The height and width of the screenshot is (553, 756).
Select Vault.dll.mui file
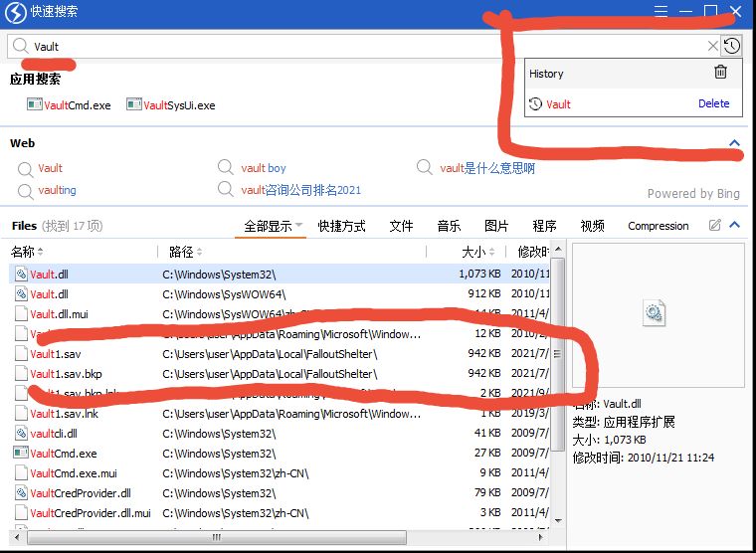pos(280,314)
